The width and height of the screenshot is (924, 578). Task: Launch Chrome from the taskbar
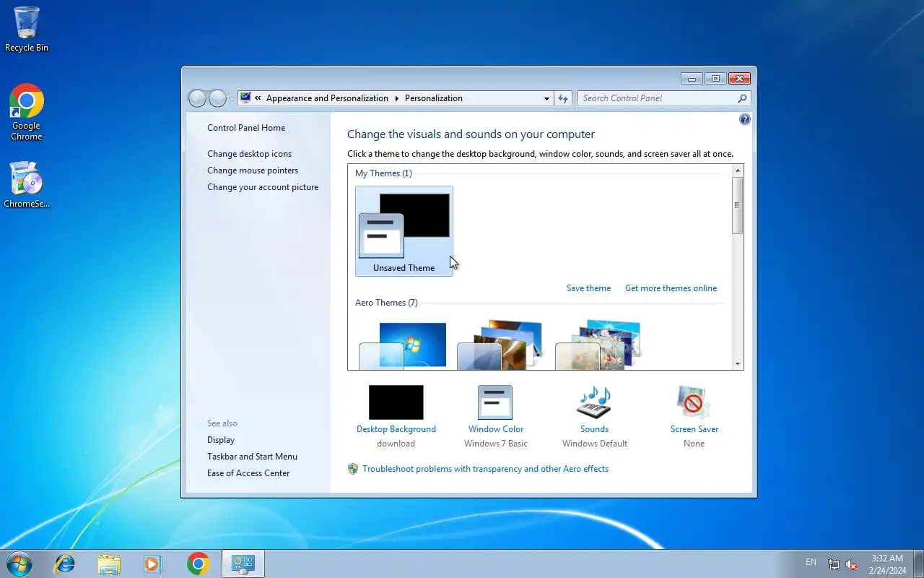tap(198, 564)
